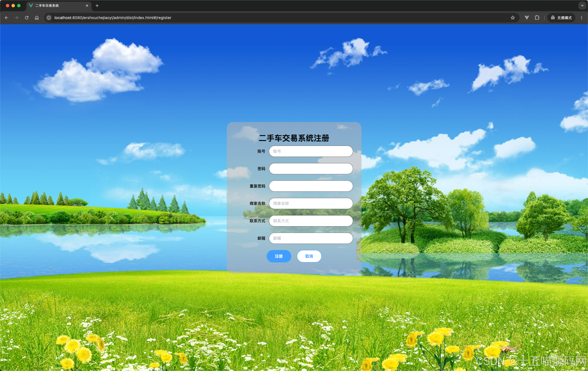
Task: Focus the 密码 input field
Action: point(311,169)
